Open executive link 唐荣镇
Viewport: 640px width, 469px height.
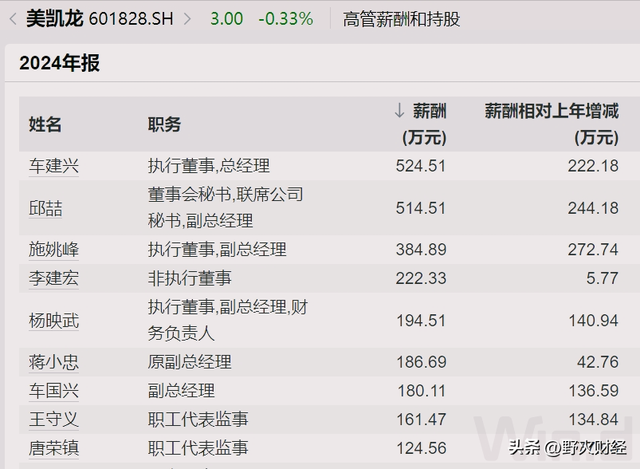(53, 448)
